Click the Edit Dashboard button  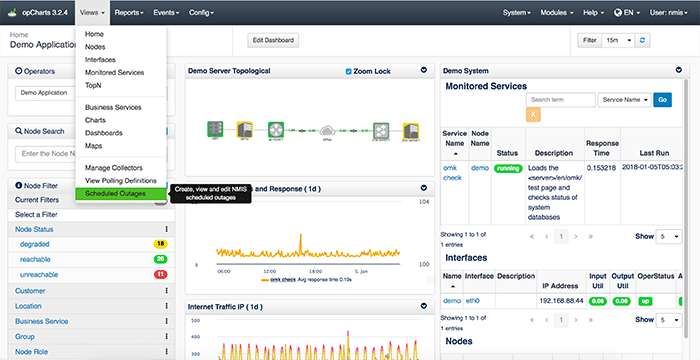point(273,40)
